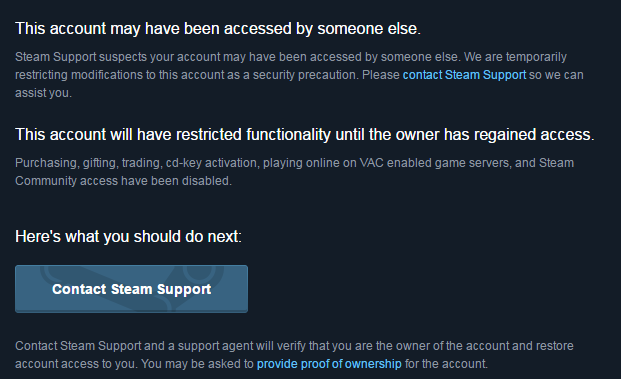Click the Steam logo watermark inside the button
621x379 pixels.
coord(131,287)
